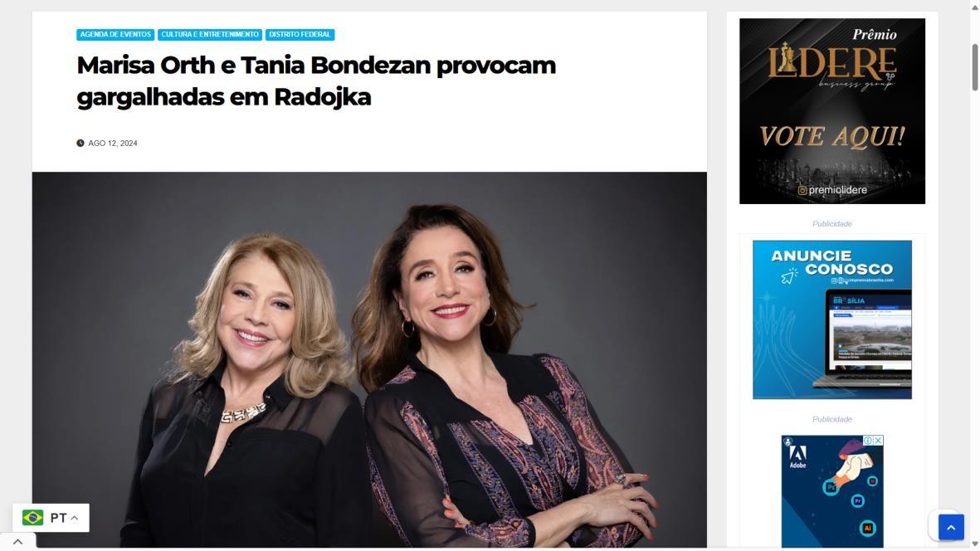The width and height of the screenshot is (980, 551).
Task: Click the Anuncie Conosco advertisement banner
Action: pos(831,319)
